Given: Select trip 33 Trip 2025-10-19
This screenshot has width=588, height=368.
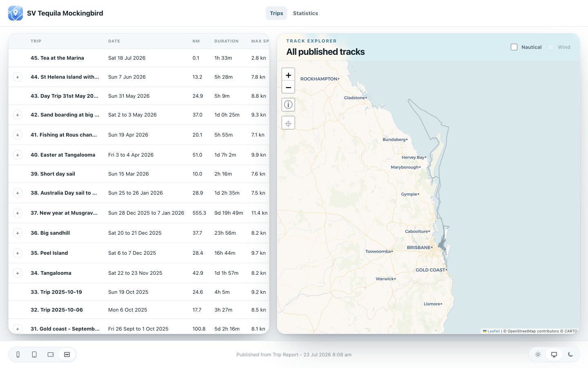Looking at the screenshot, I should [x=139, y=292].
